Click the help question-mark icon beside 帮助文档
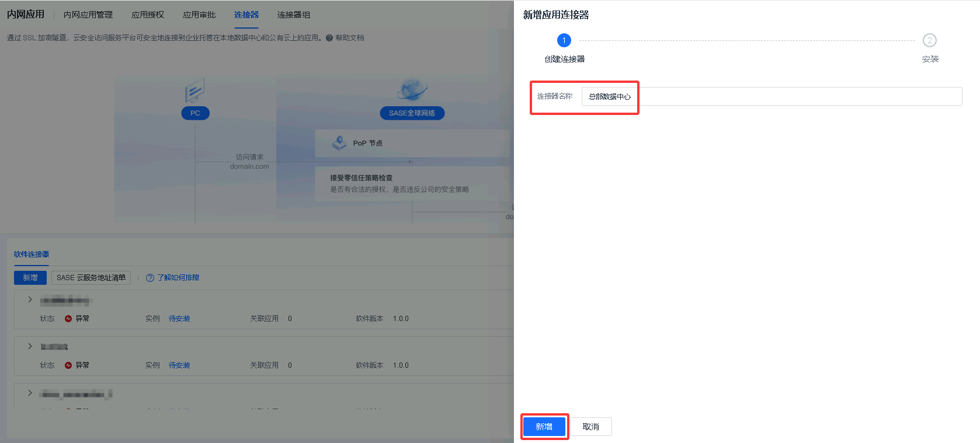 (329, 38)
